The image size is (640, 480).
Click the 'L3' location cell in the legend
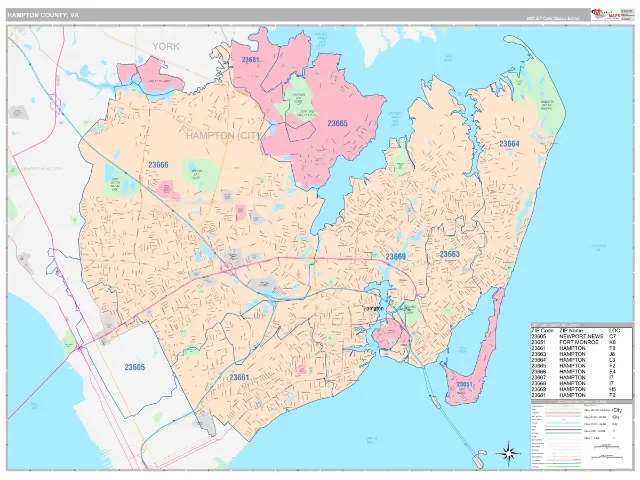tap(613, 360)
